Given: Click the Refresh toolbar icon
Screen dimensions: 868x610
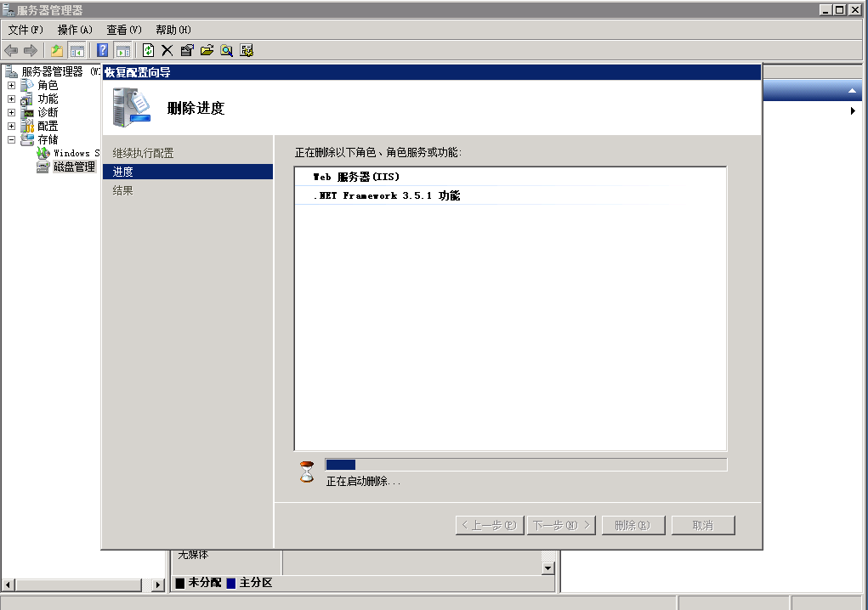Looking at the screenshot, I should (149, 50).
